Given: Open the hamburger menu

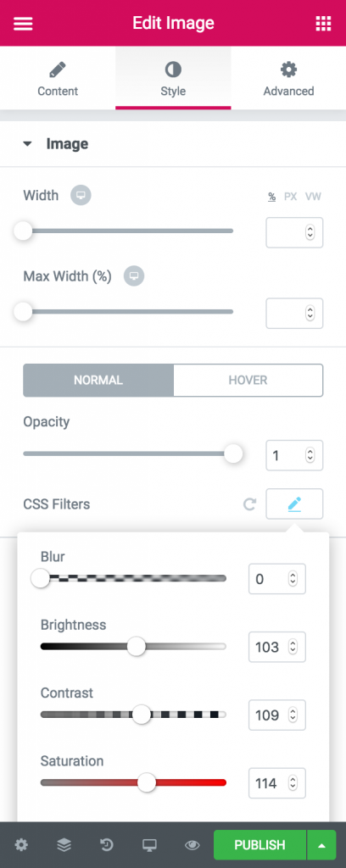Looking at the screenshot, I should (23, 24).
